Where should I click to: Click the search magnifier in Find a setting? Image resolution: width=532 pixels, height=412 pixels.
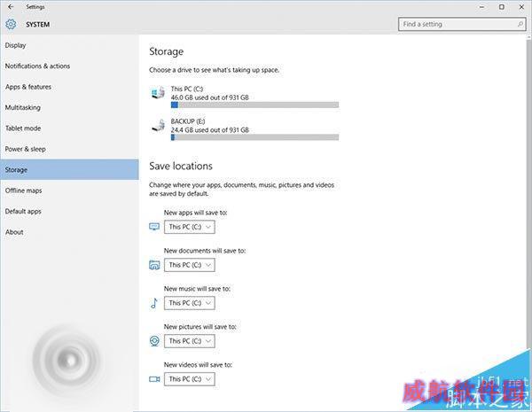tap(520, 24)
